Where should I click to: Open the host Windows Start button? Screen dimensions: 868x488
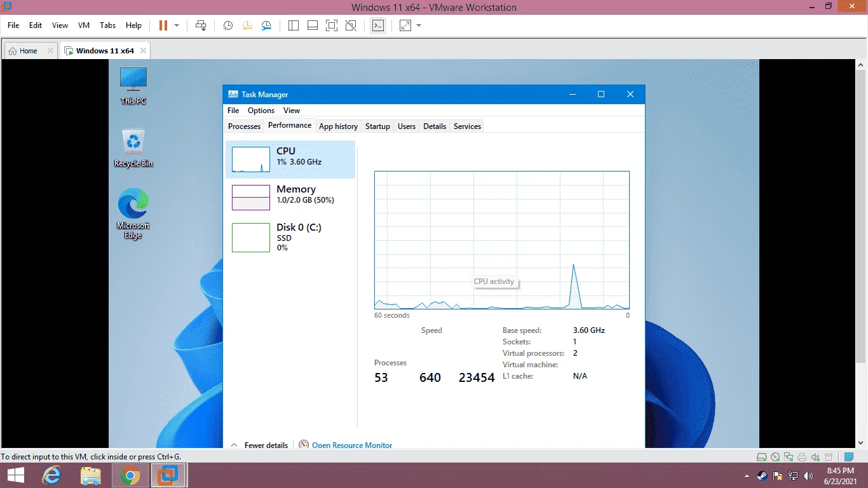[x=16, y=475]
